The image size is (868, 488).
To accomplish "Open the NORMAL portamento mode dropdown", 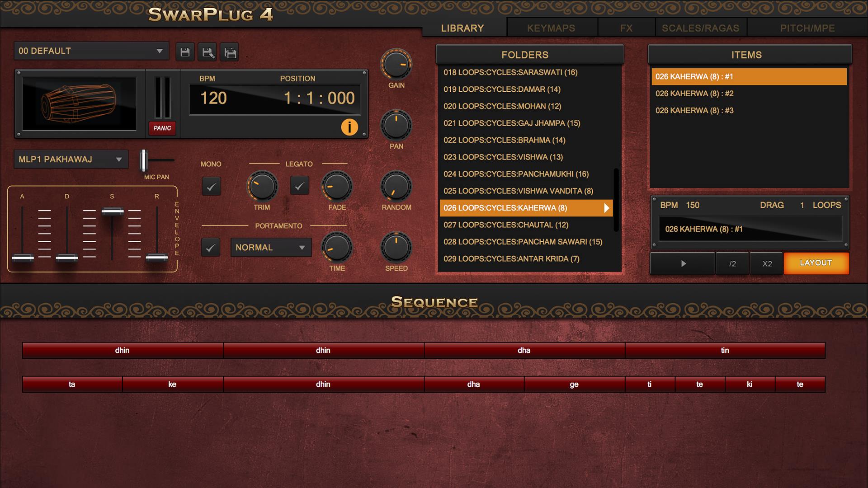I will point(271,248).
